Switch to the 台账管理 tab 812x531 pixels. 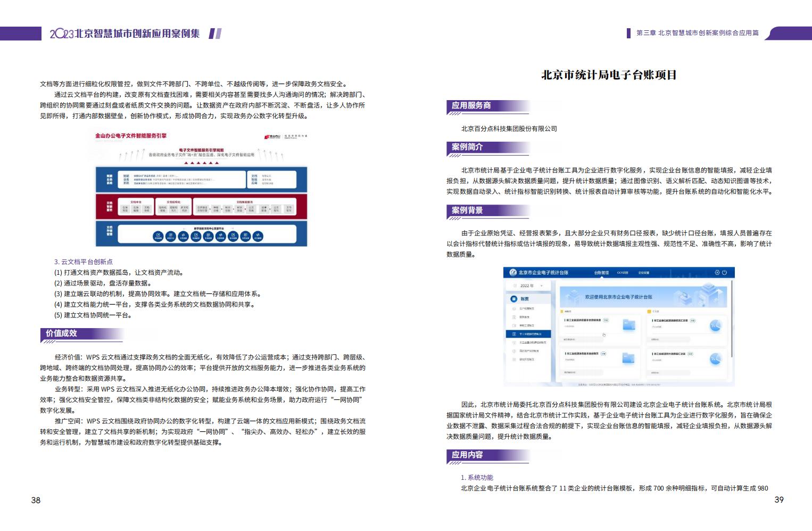[x=601, y=273]
